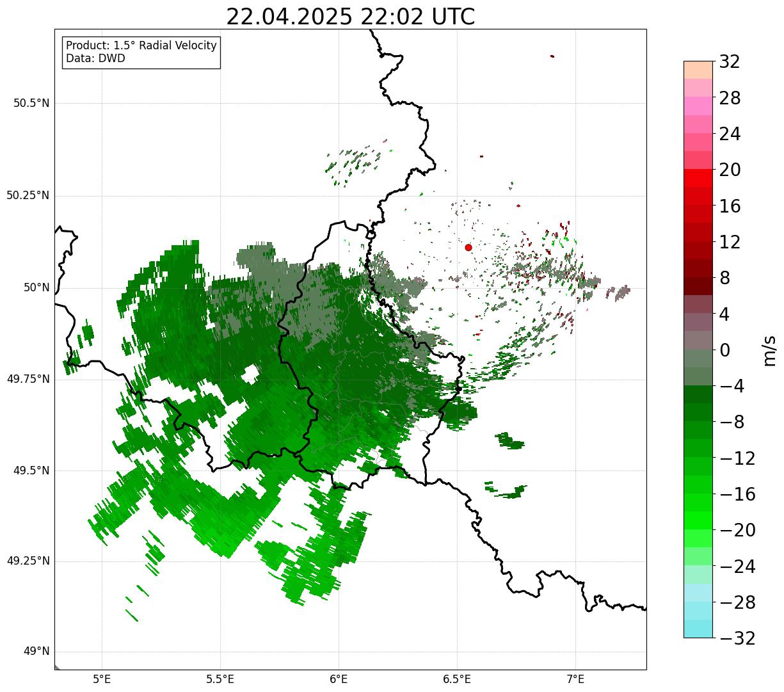
Task: Click the '50.25°N' latitude label
Action: [28, 195]
